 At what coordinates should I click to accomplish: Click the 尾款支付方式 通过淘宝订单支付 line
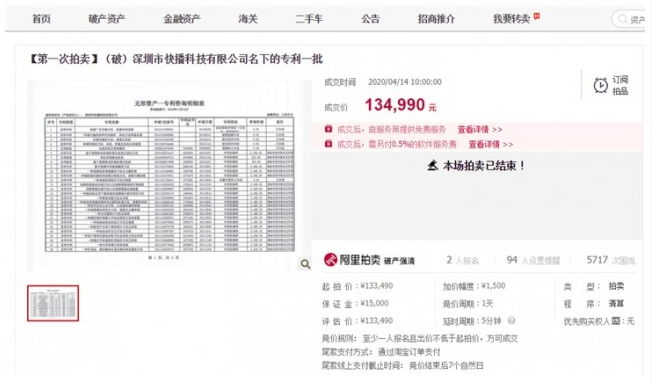point(381,352)
